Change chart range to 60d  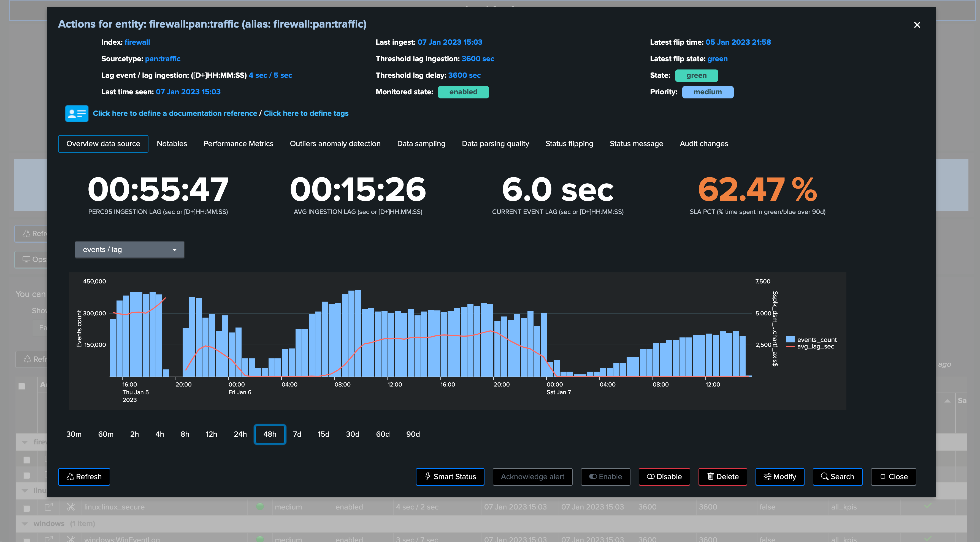click(383, 434)
